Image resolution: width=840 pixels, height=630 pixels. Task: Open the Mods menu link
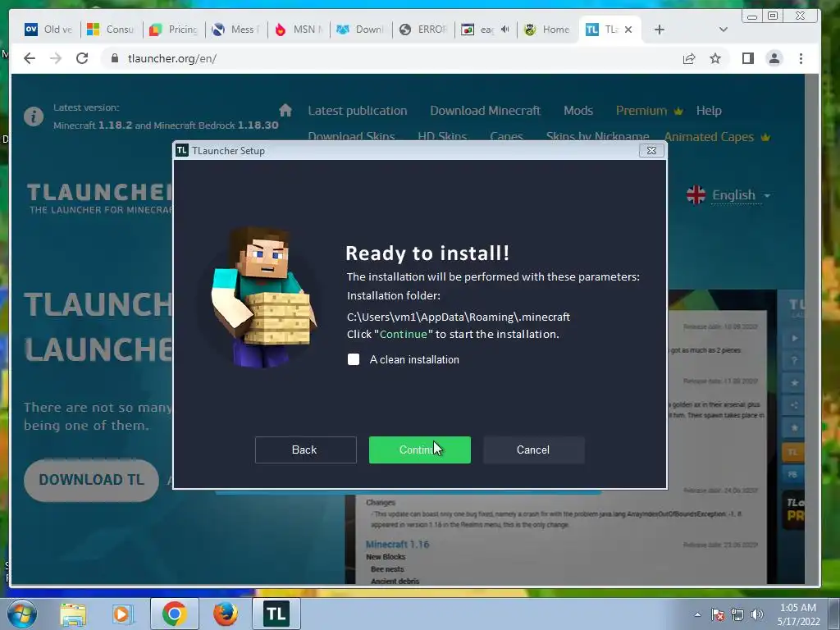(578, 111)
